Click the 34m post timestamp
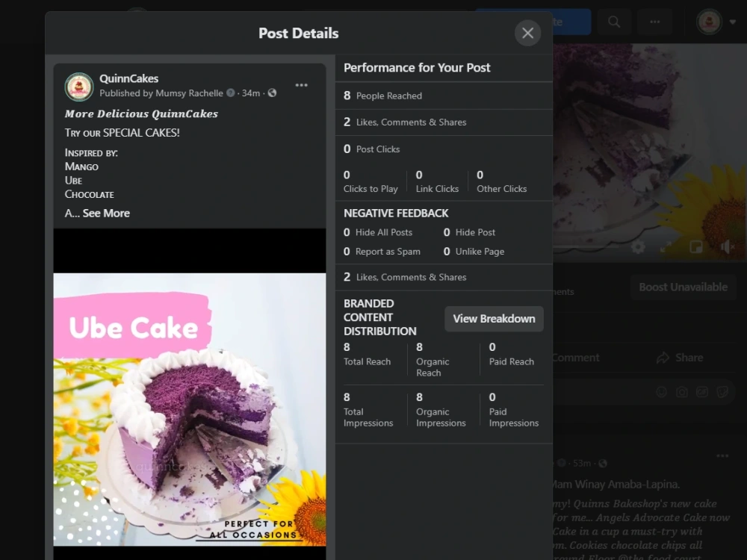Viewport: 747px width, 560px height. tap(250, 93)
